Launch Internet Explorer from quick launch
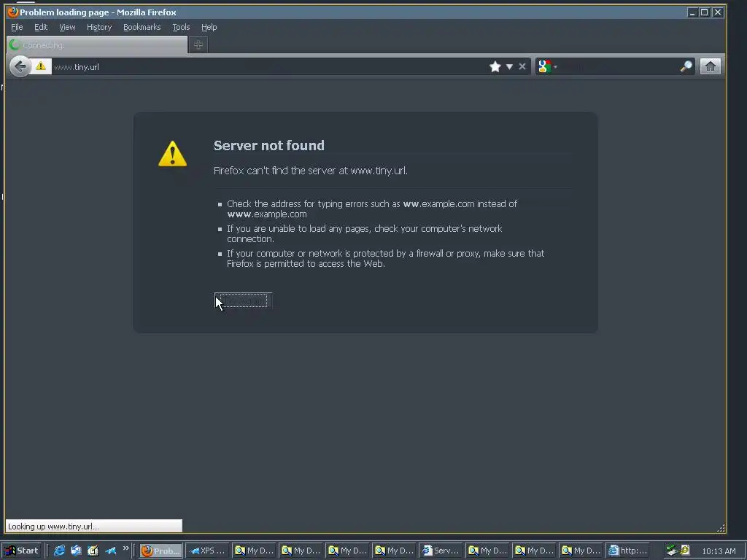The width and height of the screenshot is (747, 560). (x=59, y=551)
